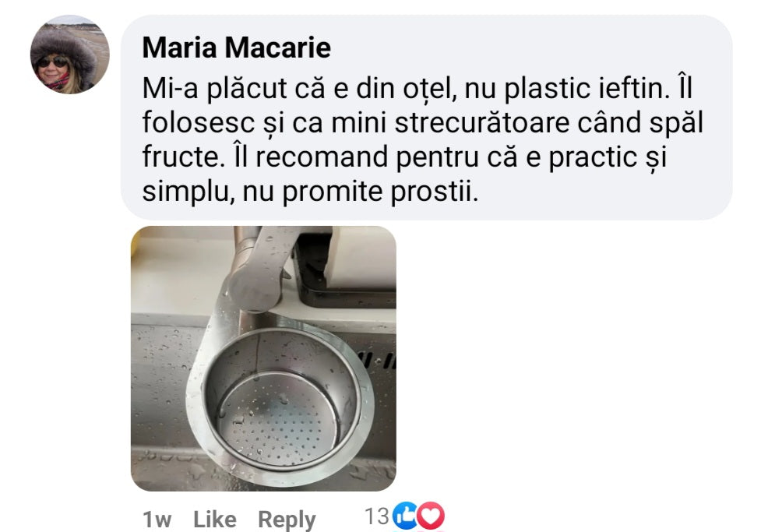The width and height of the screenshot is (761, 532).
Task: Click the blue thumbs-up reaction icon
Action: coord(404,516)
